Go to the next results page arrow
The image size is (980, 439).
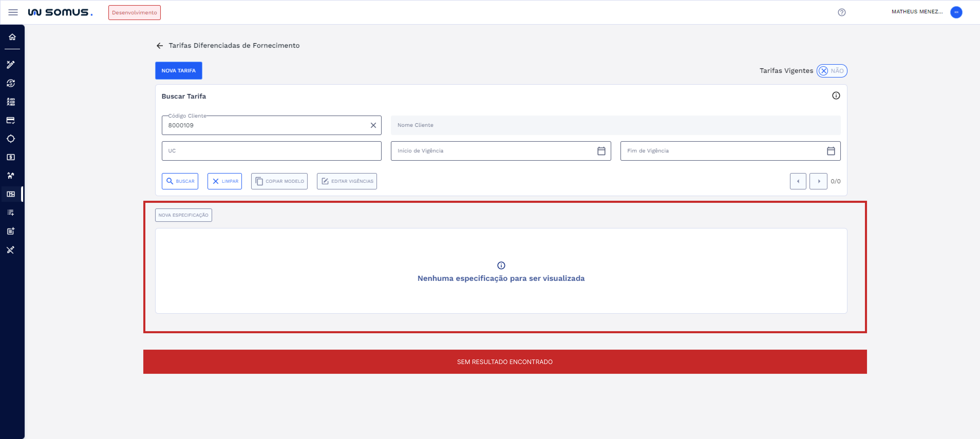click(x=818, y=181)
